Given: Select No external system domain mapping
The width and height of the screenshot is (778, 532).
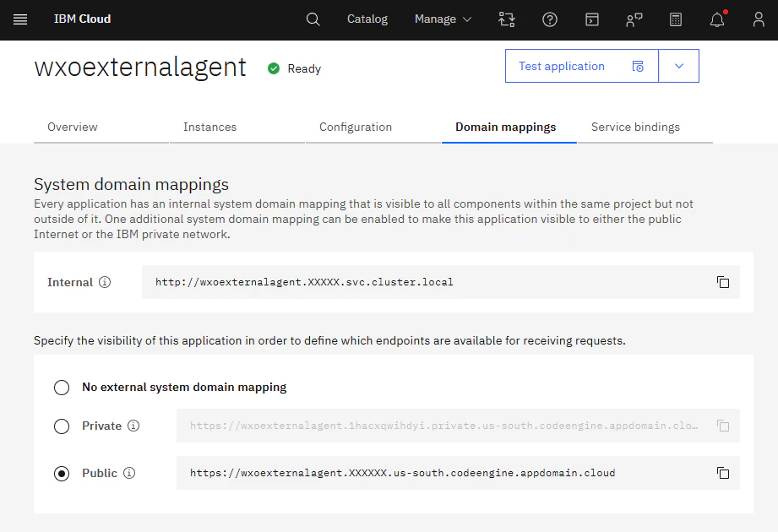Looking at the screenshot, I should point(62,388).
